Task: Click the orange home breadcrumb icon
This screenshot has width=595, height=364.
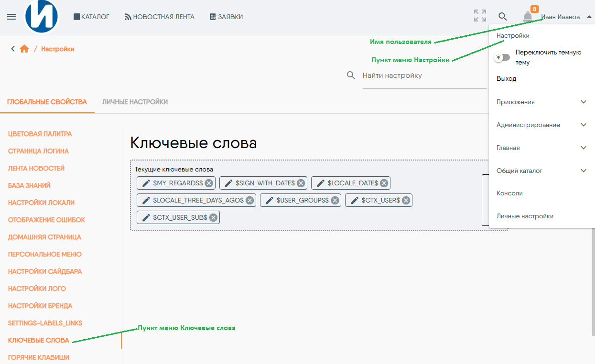Action: (x=24, y=49)
